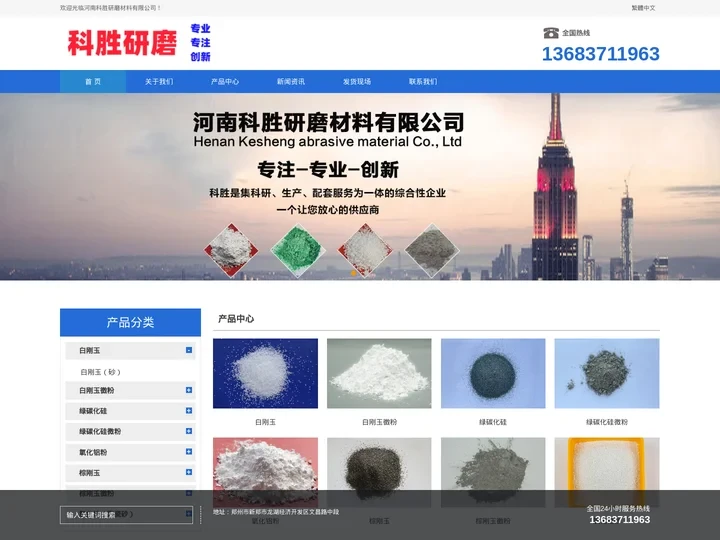Open the 首页 navigation tab
The height and width of the screenshot is (540, 720).
[93, 82]
